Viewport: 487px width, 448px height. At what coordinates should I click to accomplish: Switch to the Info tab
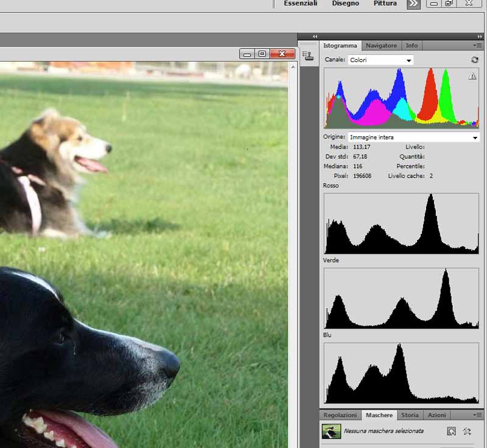tap(412, 46)
